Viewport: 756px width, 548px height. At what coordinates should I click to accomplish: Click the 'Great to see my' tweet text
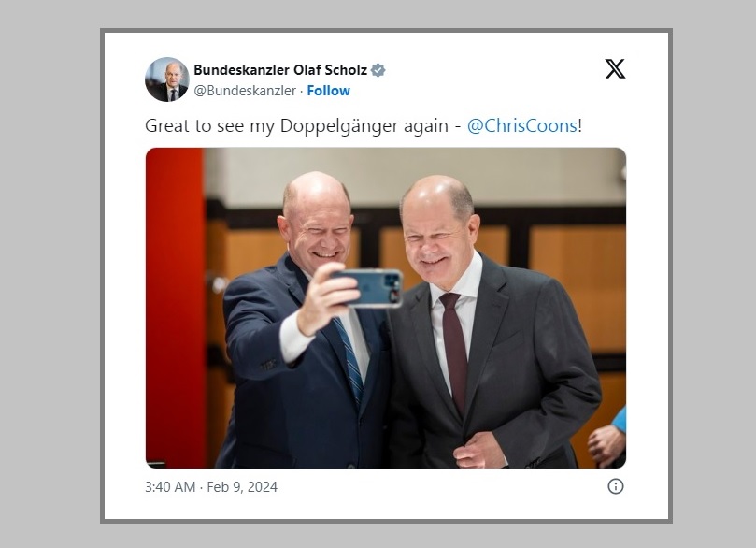click(x=209, y=126)
